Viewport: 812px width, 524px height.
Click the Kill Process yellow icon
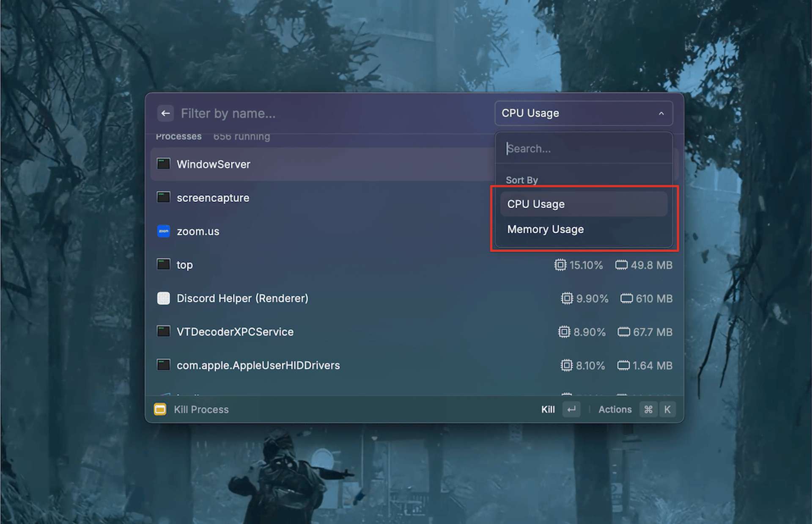point(160,409)
